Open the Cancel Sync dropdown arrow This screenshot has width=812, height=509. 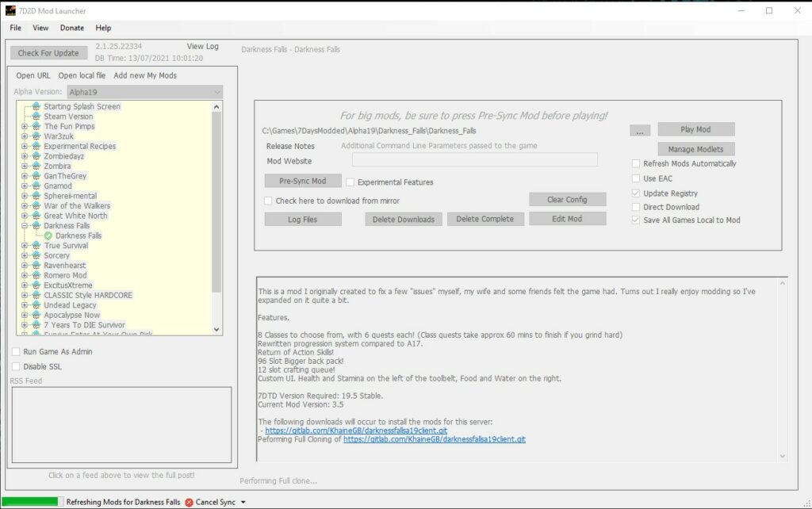243,503
